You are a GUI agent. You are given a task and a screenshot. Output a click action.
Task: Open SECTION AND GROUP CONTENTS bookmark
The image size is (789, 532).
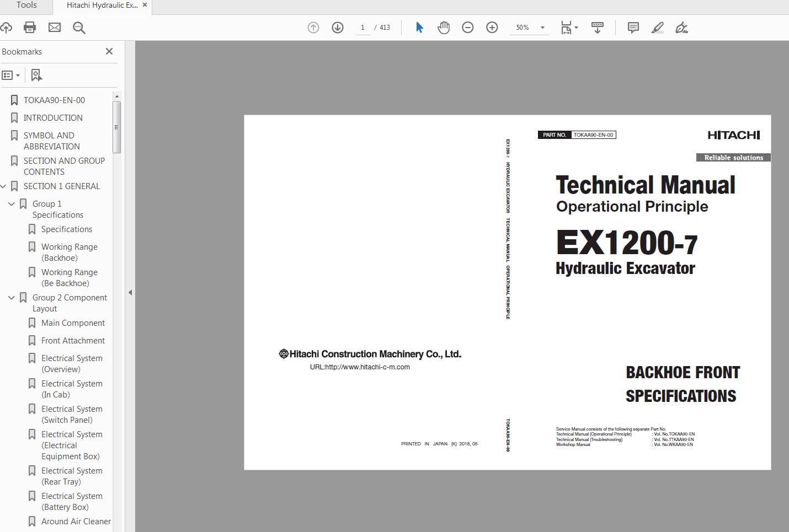pyautogui.click(x=64, y=166)
